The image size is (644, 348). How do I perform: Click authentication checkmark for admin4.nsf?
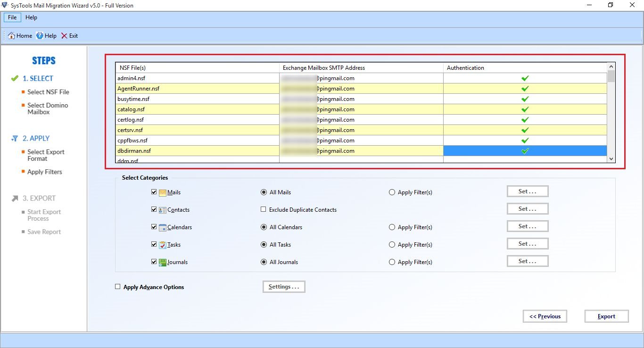[525, 78]
